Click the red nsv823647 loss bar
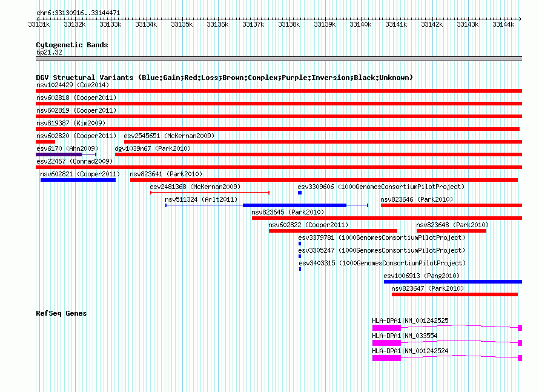The width and height of the screenshot is (539, 392). (x=455, y=294)
